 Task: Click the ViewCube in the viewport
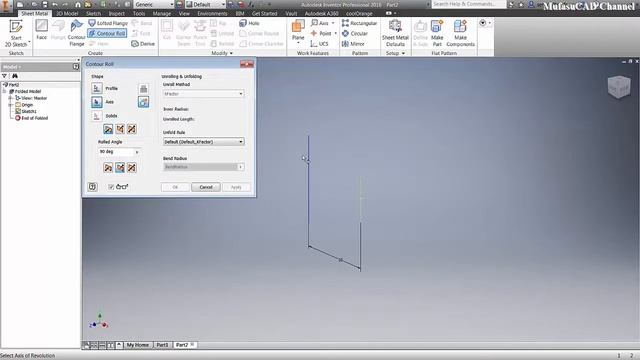pyautogui.click(x=619, y=87)
